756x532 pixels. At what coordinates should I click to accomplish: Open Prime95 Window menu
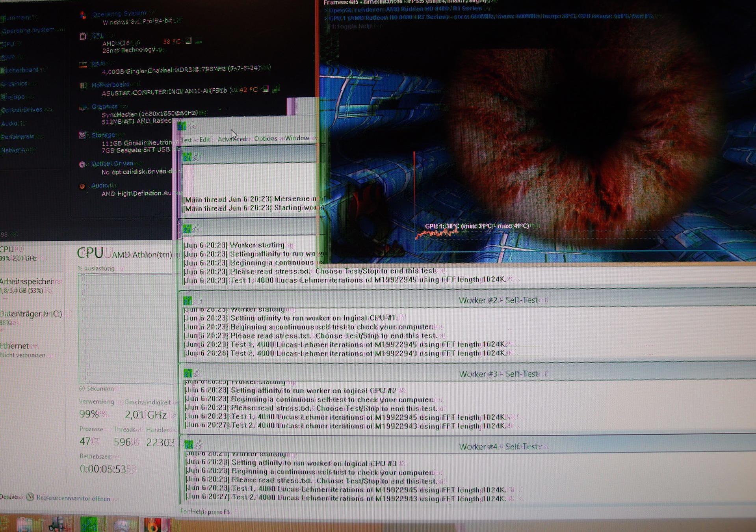click(297, 138)
